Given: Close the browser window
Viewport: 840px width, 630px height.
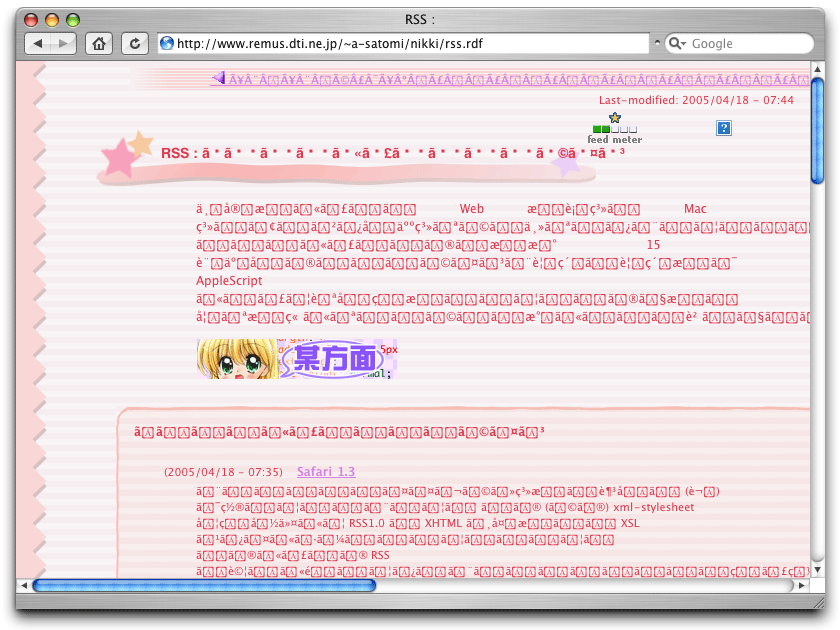Looking at the screenshot, I should [x=32, y=20].
